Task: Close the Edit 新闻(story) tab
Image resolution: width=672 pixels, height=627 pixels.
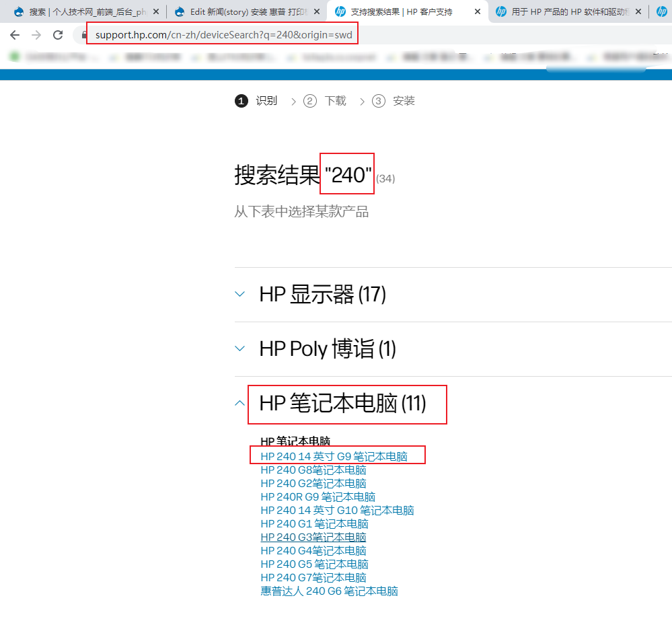Action: [317, 11]
